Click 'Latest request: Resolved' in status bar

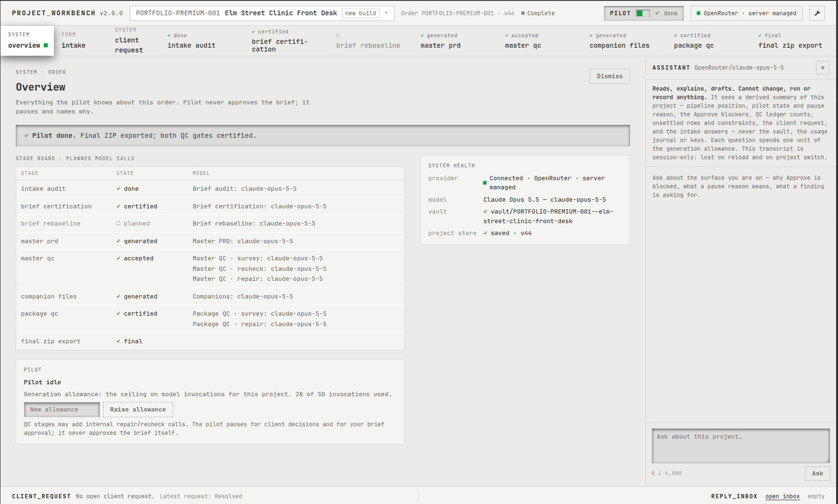201,496
